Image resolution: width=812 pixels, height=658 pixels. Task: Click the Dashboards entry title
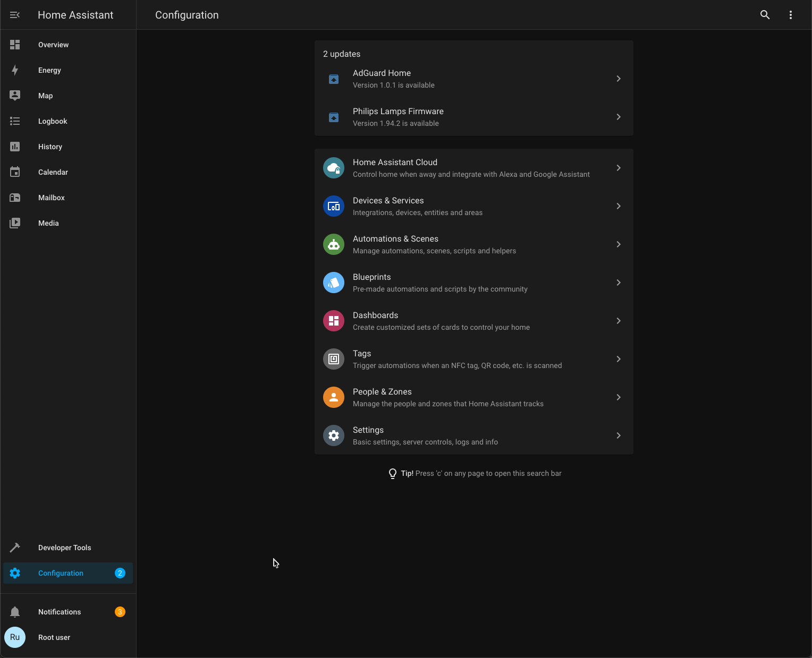pyautogui.click(x=375, y=315)
